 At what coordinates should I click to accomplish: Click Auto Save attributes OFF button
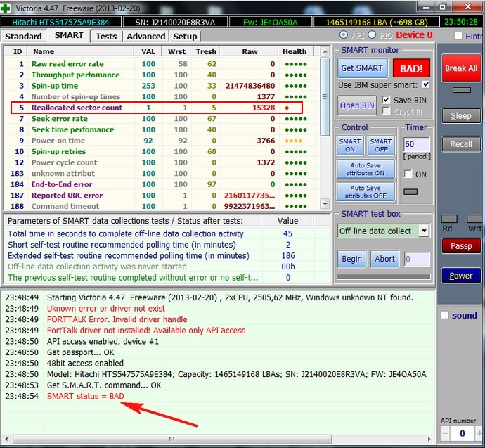coord(365,191)
